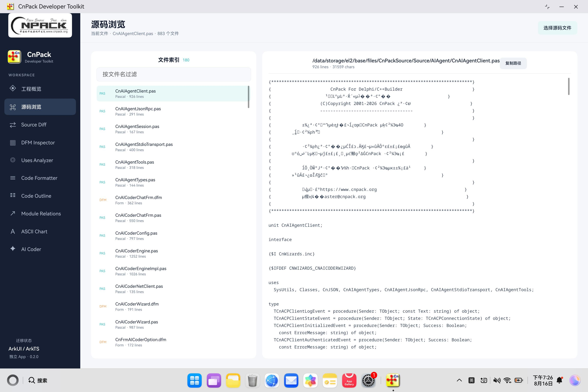Click the file index count badge 180
Viewport: 588px width, 392px height.
[186, 60]
